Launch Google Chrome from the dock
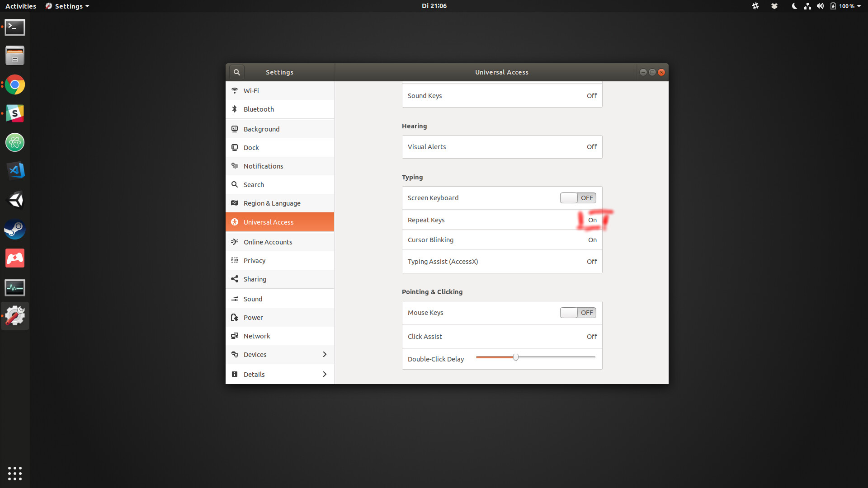The height and width of the screenshot is (488, 868). (15, 84)
